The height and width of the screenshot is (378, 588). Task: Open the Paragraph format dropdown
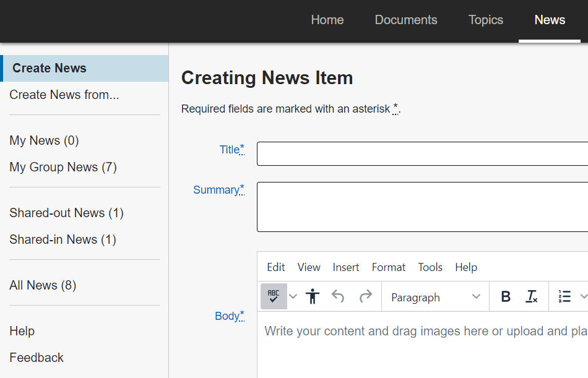435,297
